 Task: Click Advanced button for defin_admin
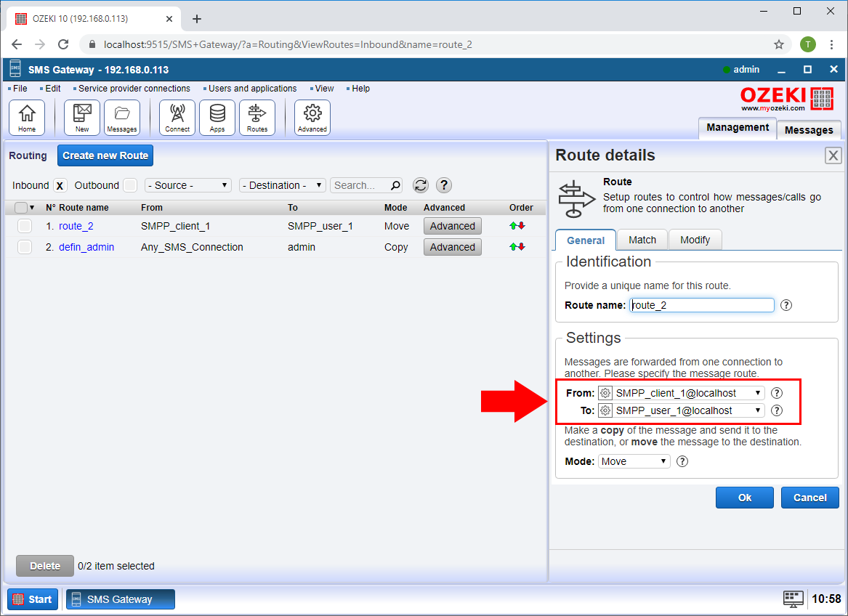(453, 247)
